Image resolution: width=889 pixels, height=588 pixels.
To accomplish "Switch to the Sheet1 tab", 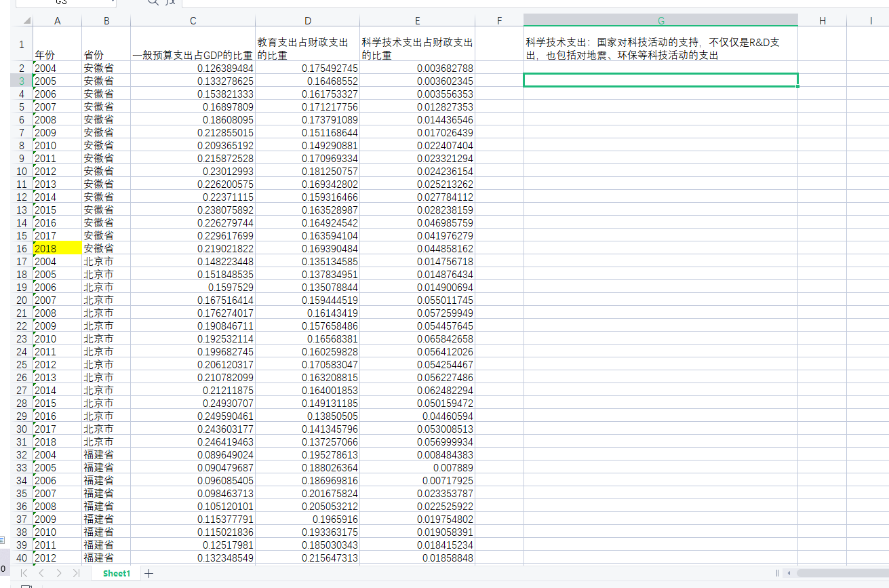I will [x=115, y=573].
